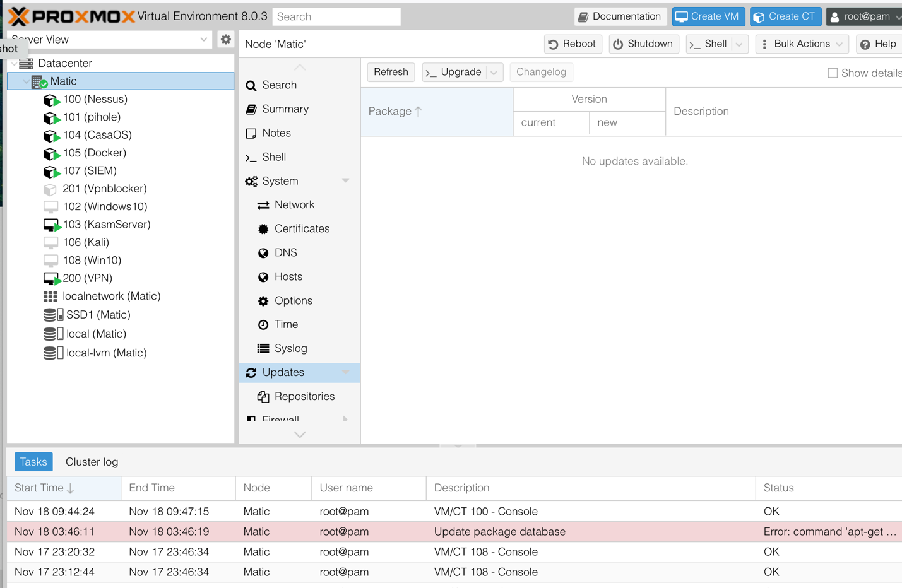The width and height of the screenshot is (902, 588).
Task: Select the 107 (SIEM) container icon
Action: (x=51, y=171)
